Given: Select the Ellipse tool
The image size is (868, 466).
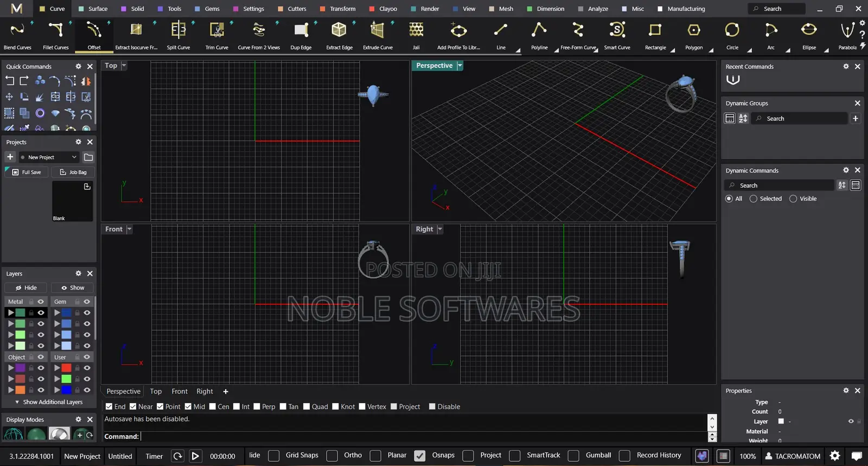Looking at the screenshot, I should 809,36.
